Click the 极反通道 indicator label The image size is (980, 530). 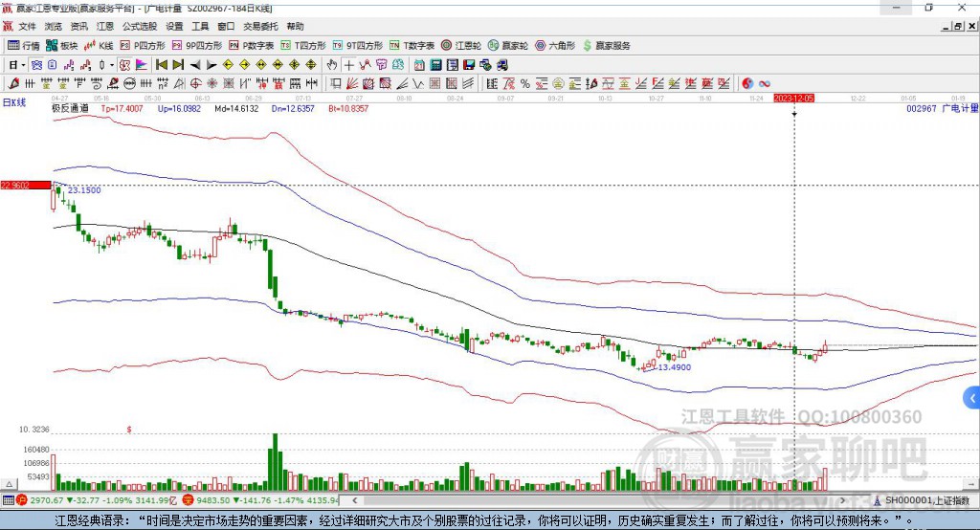pos(70,109)
